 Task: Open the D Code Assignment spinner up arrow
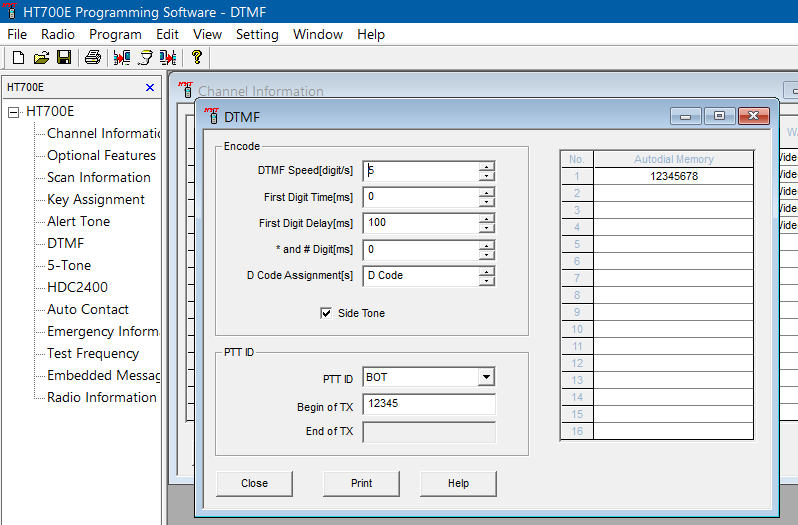pos(487,270)
